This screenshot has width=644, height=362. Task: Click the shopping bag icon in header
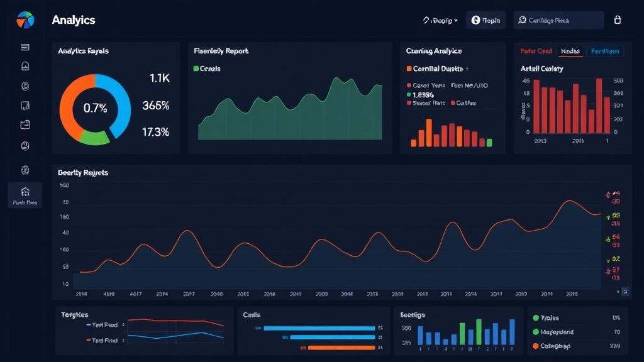click(x=618, y=19)
